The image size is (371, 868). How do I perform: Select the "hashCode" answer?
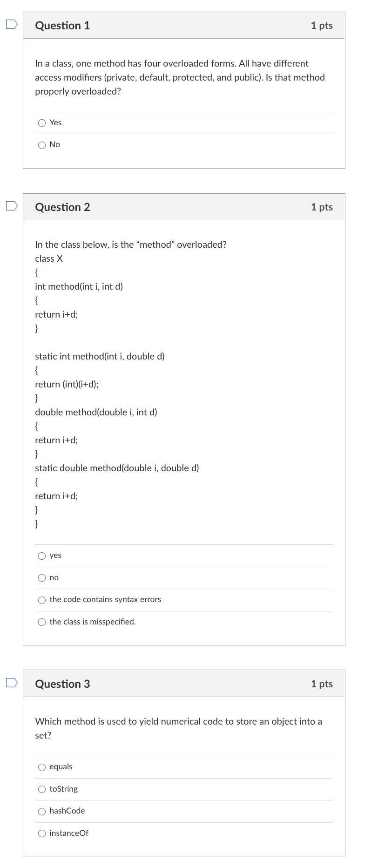click(x=42, y=811)
